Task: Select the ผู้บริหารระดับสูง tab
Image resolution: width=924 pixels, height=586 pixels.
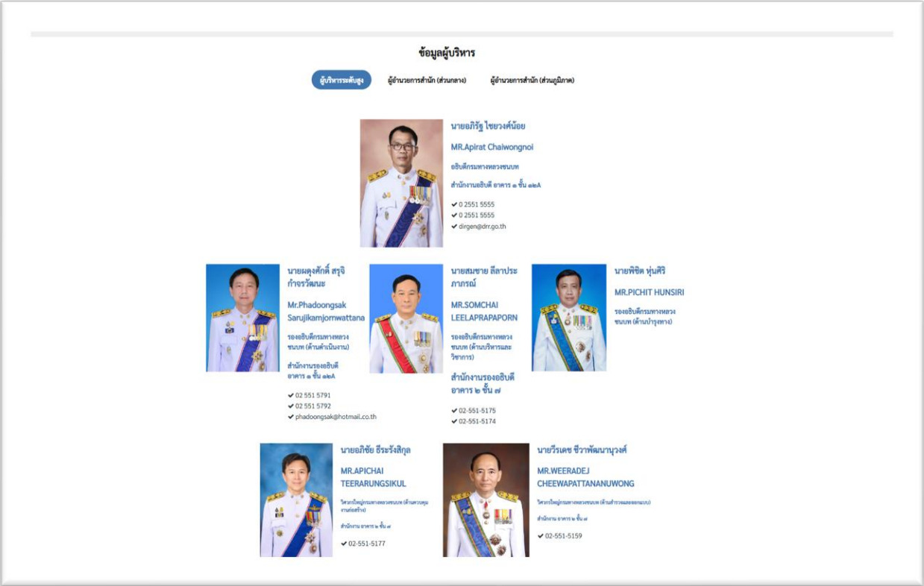Action: (x=341, y=80)
